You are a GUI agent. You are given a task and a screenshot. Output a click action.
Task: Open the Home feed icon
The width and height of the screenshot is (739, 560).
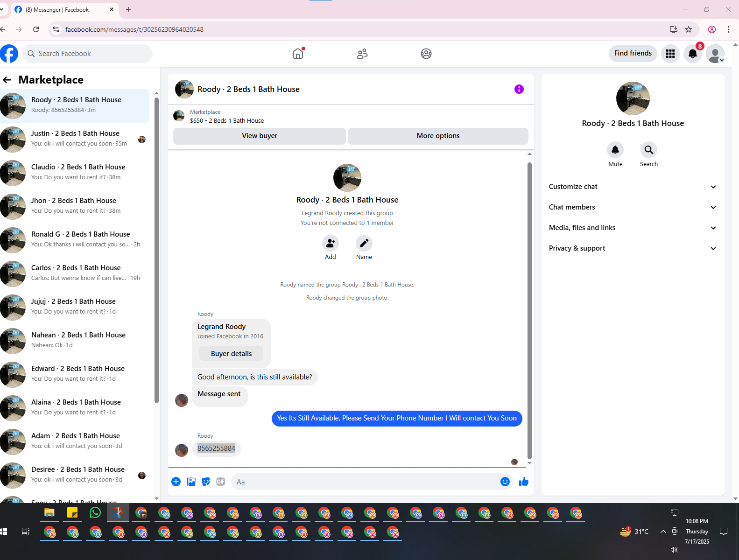pyautogui.click(x=298, y=54)
